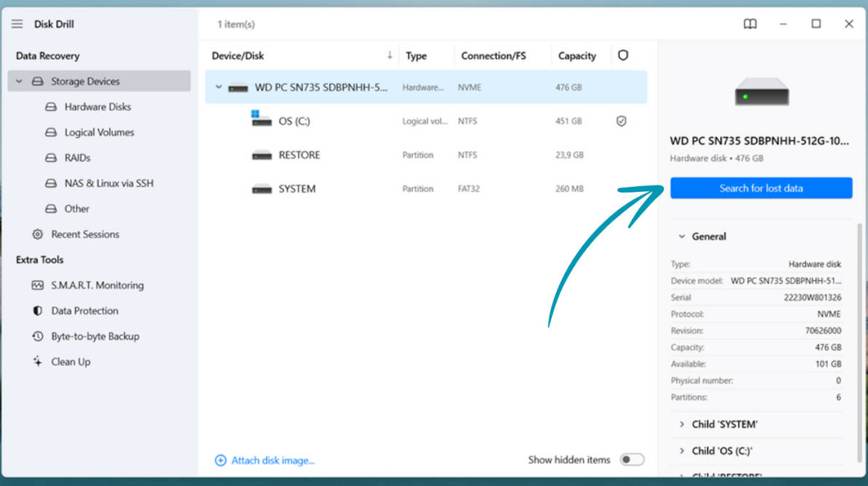This screenshot has height=486, width=868.
Task: Click the SYSTEM partition drive icon
Action: point(262,189)
